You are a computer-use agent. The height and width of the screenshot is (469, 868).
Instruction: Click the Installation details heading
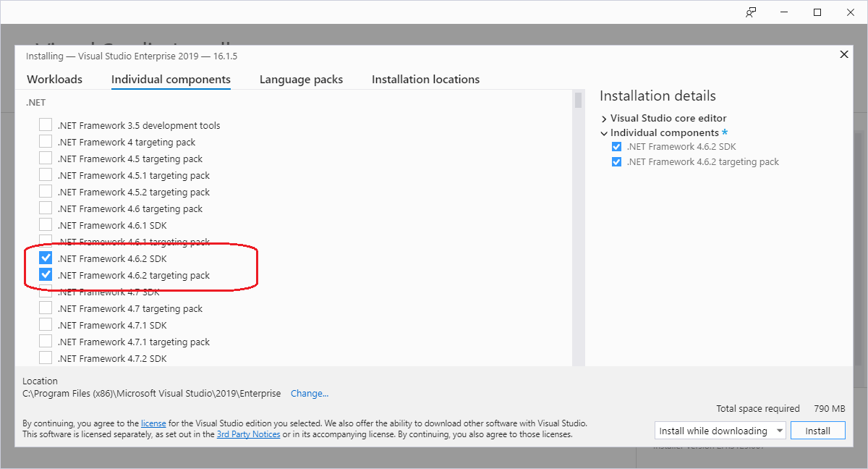tap(658, 96)
